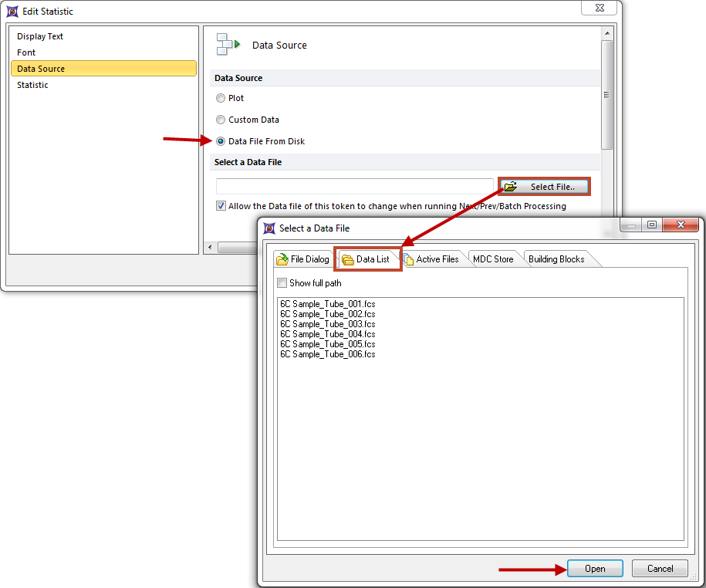The image size is (706, 588).
Task: Click the Data List tab folder icon
Action: click(x=348, y=259)
